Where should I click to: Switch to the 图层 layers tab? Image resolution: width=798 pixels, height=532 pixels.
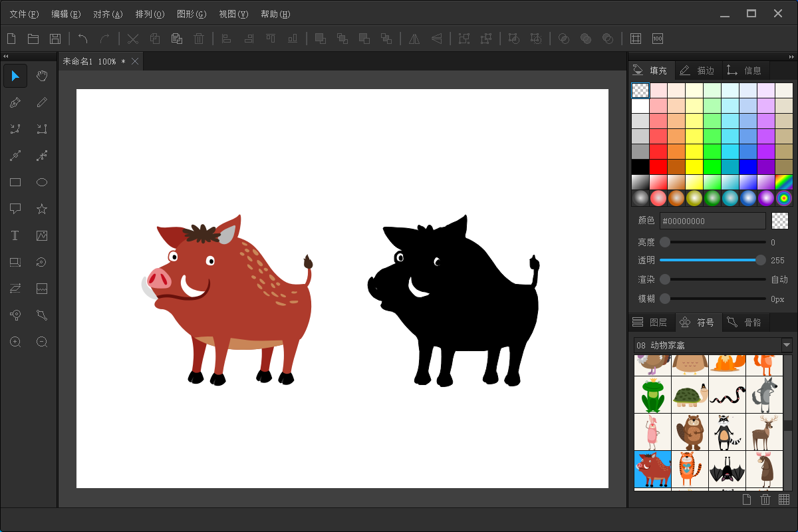(x=651, y=323)
